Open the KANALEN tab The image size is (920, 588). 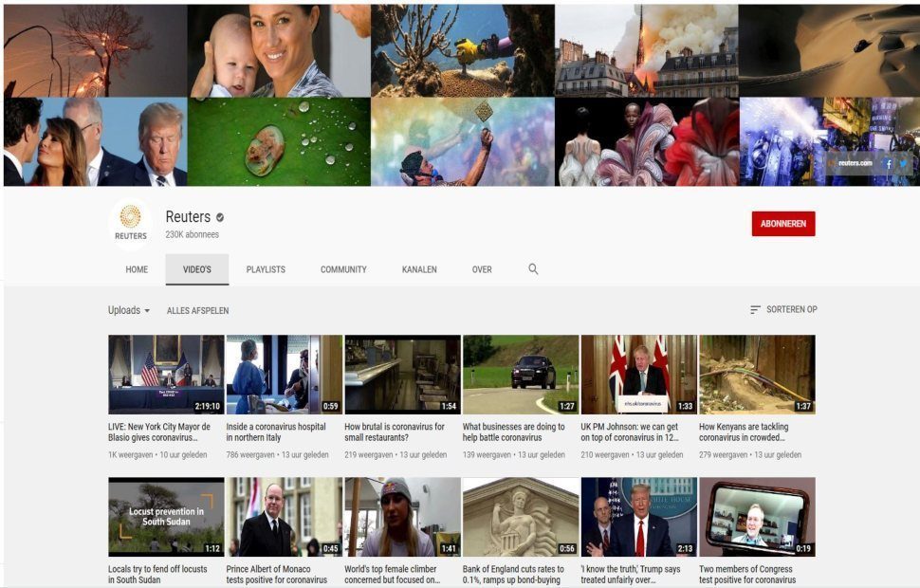(419, 269)
